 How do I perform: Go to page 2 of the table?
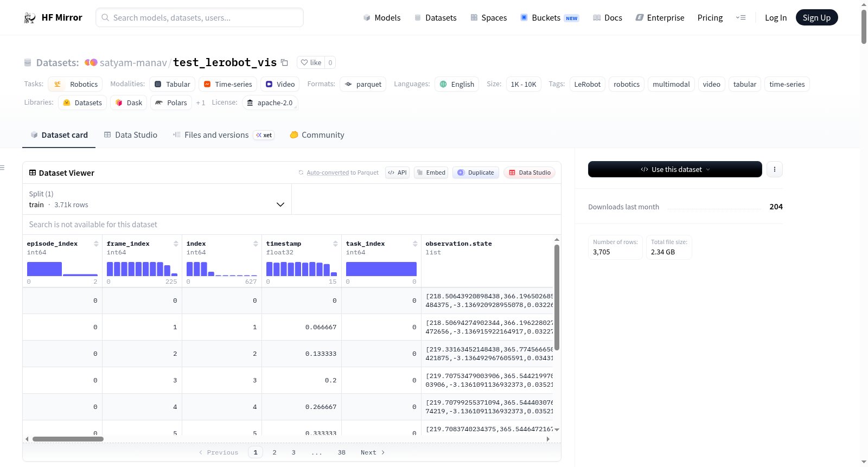coord(275,452)
